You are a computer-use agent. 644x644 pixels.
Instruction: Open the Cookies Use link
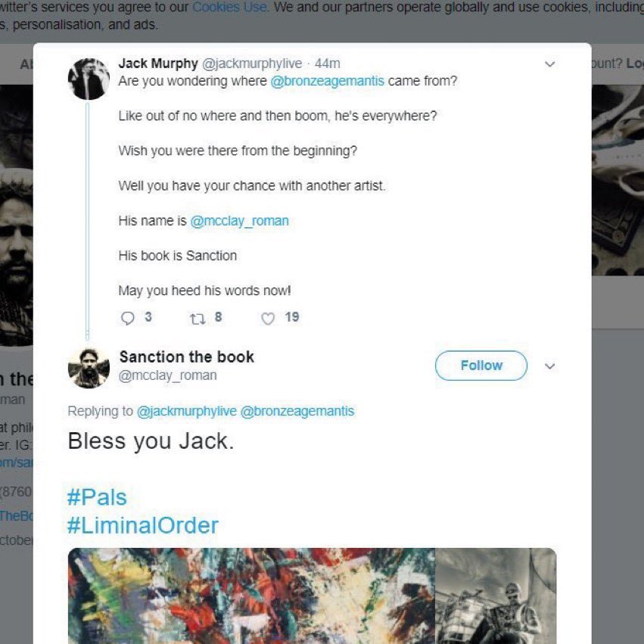(x=229, y=7)
